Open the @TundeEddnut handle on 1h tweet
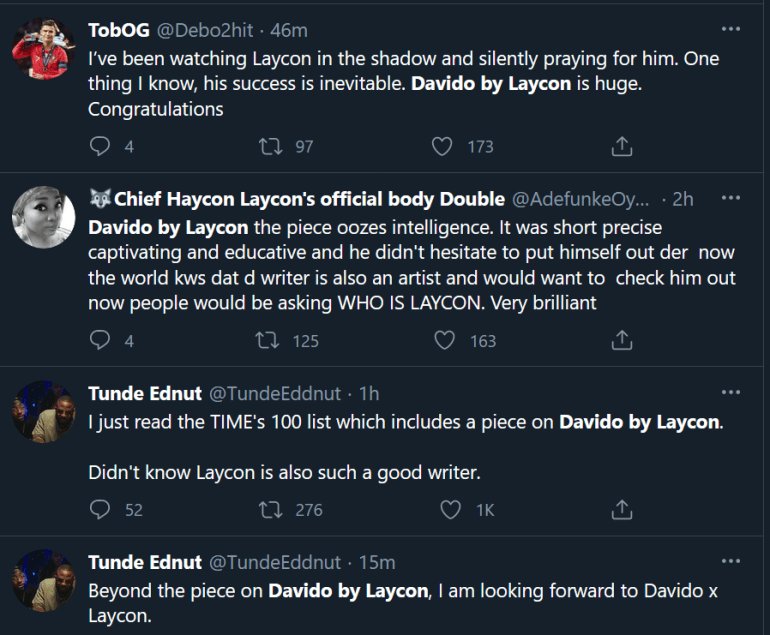This screenshot has width=770, height=635. pyautogui.click(x=276, y=393)
